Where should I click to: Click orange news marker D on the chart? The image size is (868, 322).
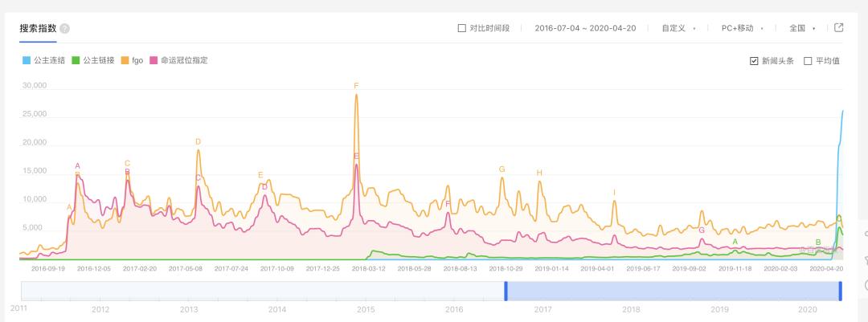198,142
